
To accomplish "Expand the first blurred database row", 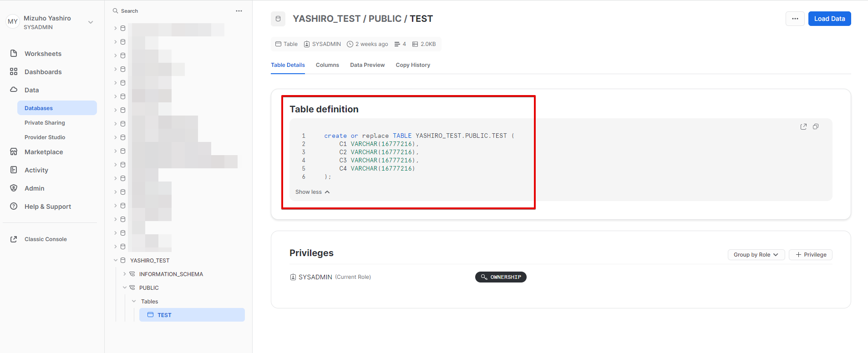I will click(116, 28).
